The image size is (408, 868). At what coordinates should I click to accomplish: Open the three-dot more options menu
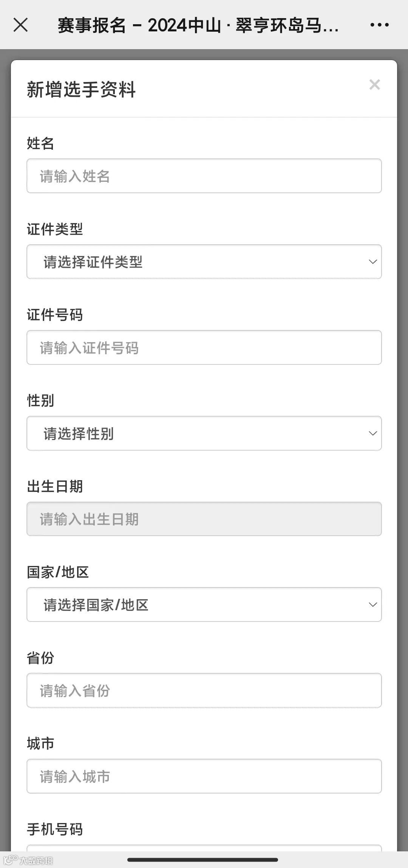[379, 25]
